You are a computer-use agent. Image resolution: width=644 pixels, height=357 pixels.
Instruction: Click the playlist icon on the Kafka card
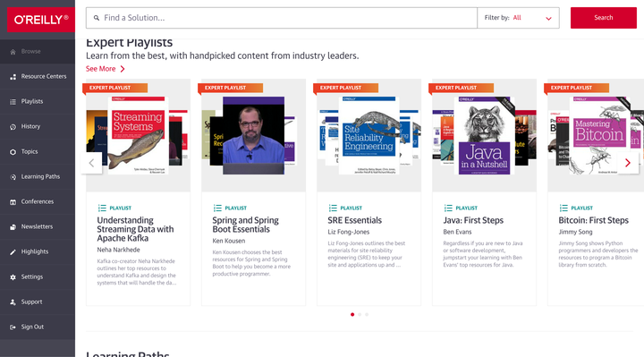coord(102,208)
